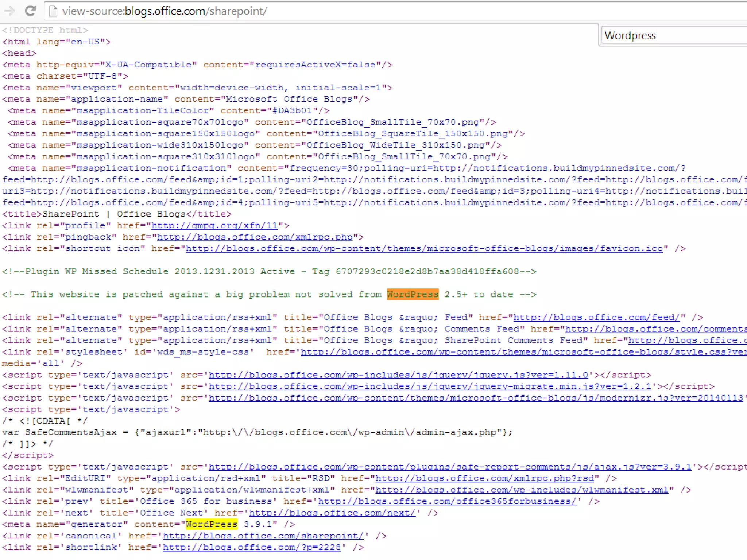Open the blogs.office.com/feed/ link
The image size is (747, 560).
click(x=596, y=318)
